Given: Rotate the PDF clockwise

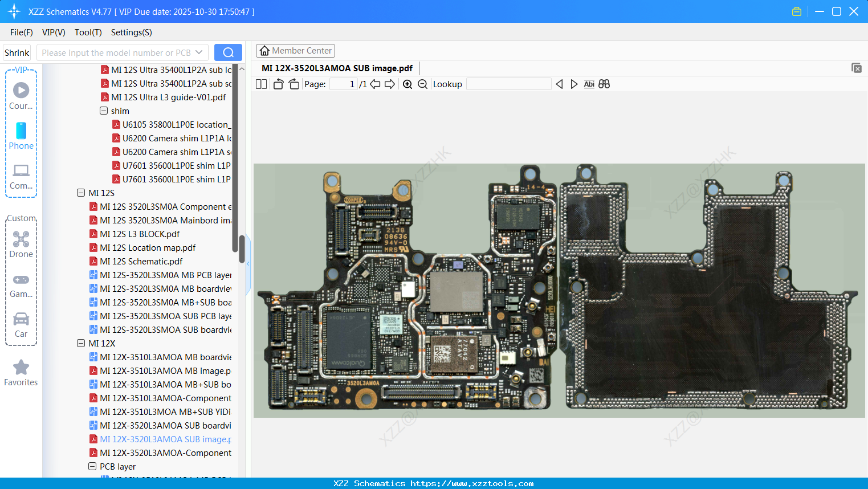Looking at the screenshot, I should click(294, 84).
